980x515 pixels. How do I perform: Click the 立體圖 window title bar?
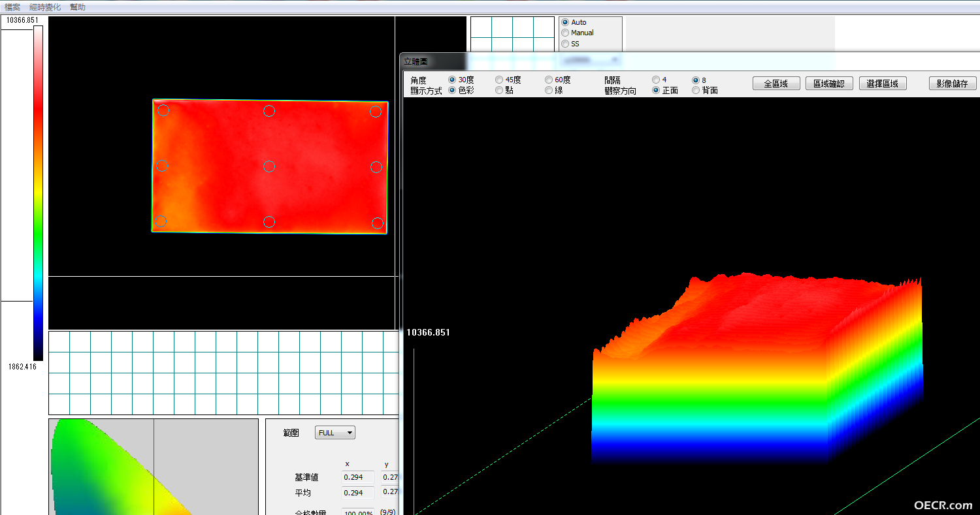pos(690,61)
